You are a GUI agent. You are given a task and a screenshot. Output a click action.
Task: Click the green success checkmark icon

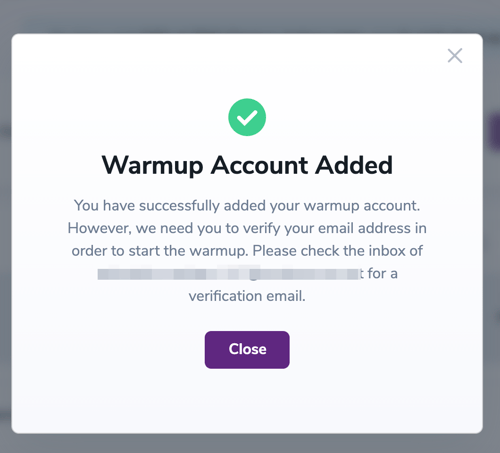coord(247,117)
